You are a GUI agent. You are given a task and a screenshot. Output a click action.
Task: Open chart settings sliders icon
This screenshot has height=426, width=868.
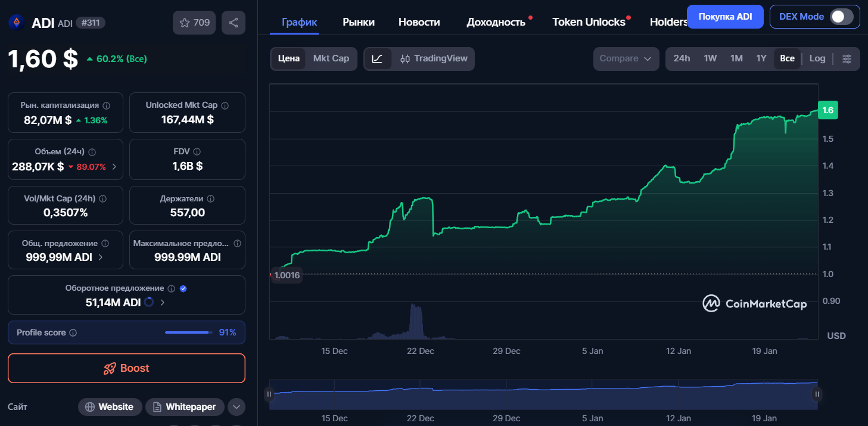click(x=847, y=59)
